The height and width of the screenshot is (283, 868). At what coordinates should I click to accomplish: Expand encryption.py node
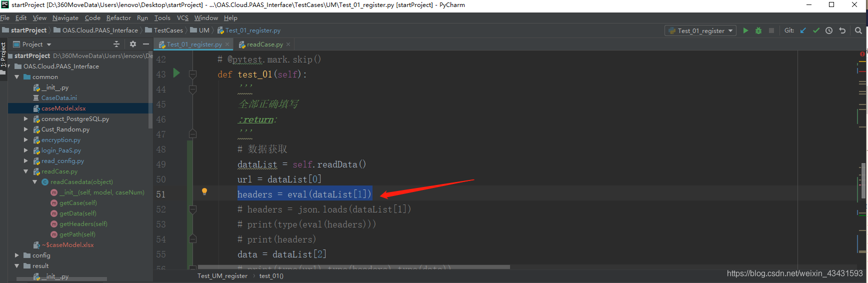25,140
